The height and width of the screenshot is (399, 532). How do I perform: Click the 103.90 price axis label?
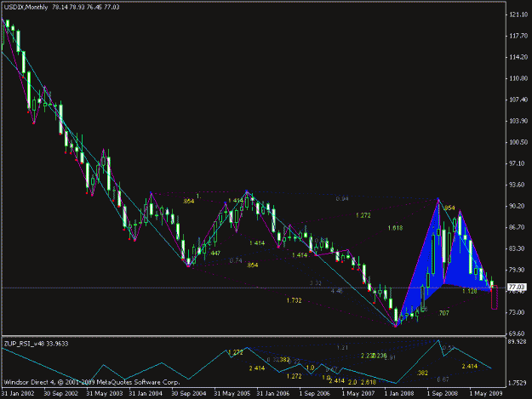[x=518, y=121]
